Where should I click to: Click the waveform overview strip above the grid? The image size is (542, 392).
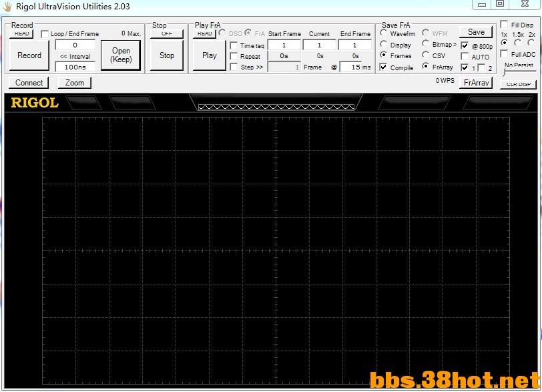coord(276,107)
